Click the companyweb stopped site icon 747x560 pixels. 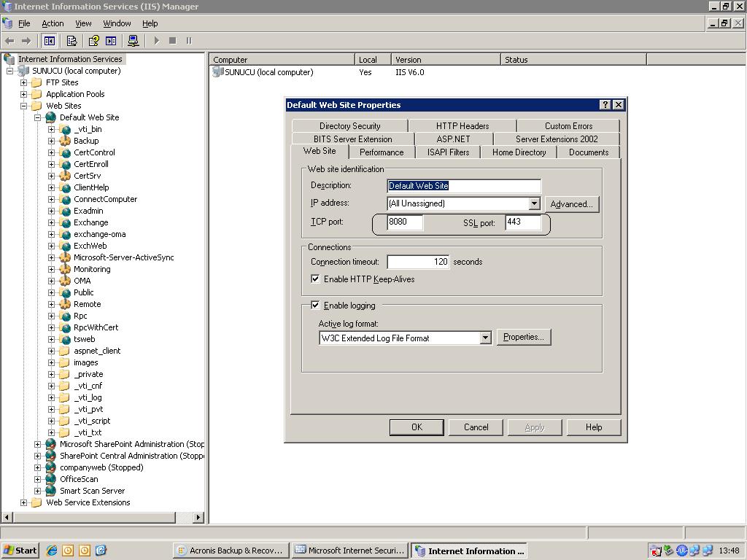pos(51,467)
